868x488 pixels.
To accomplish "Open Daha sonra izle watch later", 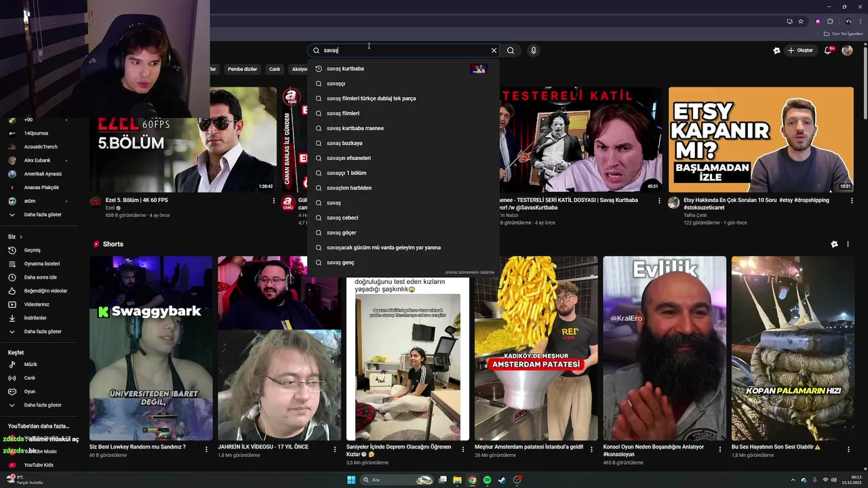I will [x=40, y=277].
